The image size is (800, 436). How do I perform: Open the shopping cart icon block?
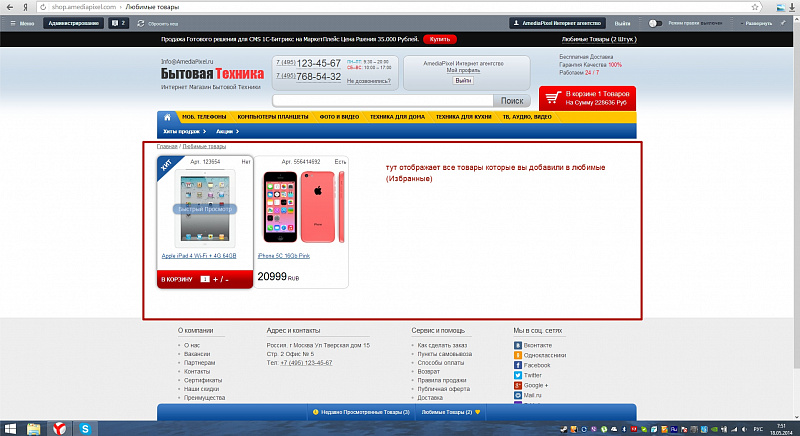(587, 98)
